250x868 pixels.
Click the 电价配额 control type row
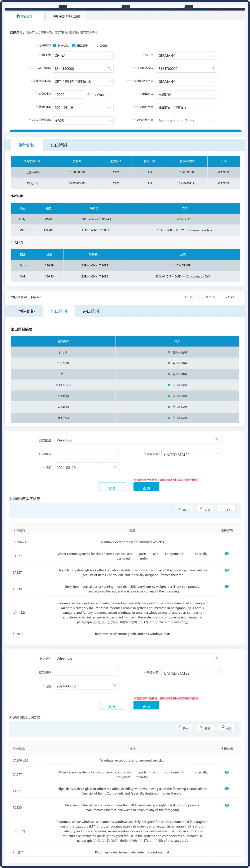pos(125,407)
